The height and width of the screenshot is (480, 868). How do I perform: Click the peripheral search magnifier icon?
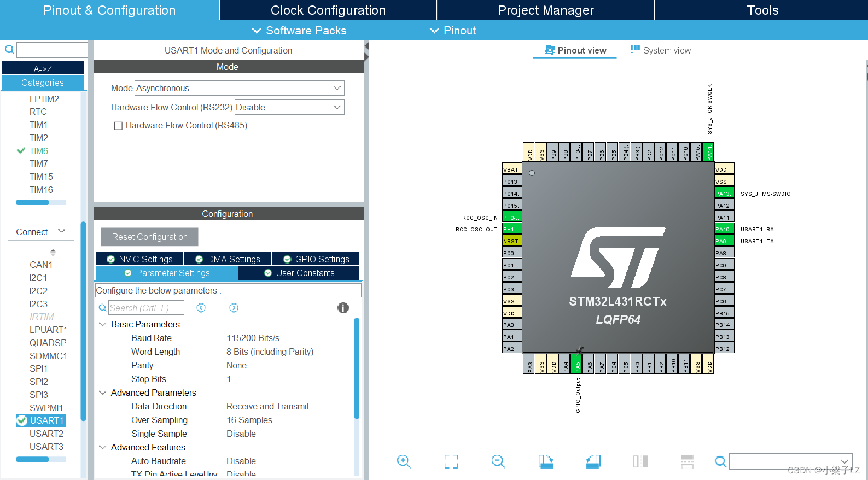[x=9, y=50]
